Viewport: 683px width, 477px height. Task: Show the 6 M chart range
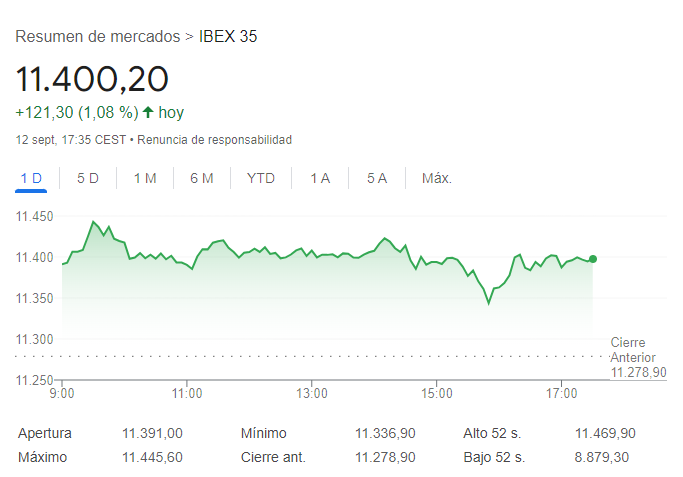tap(202, 178)
